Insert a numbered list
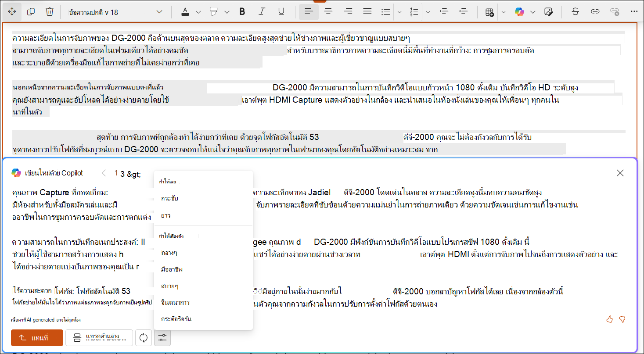644x354 pixels. click(414, 12)
